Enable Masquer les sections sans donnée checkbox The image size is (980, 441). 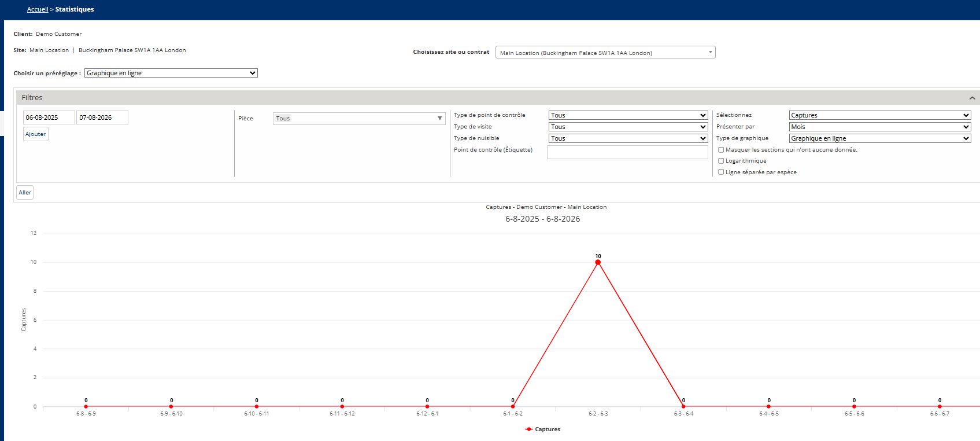[x=721, y=150]
